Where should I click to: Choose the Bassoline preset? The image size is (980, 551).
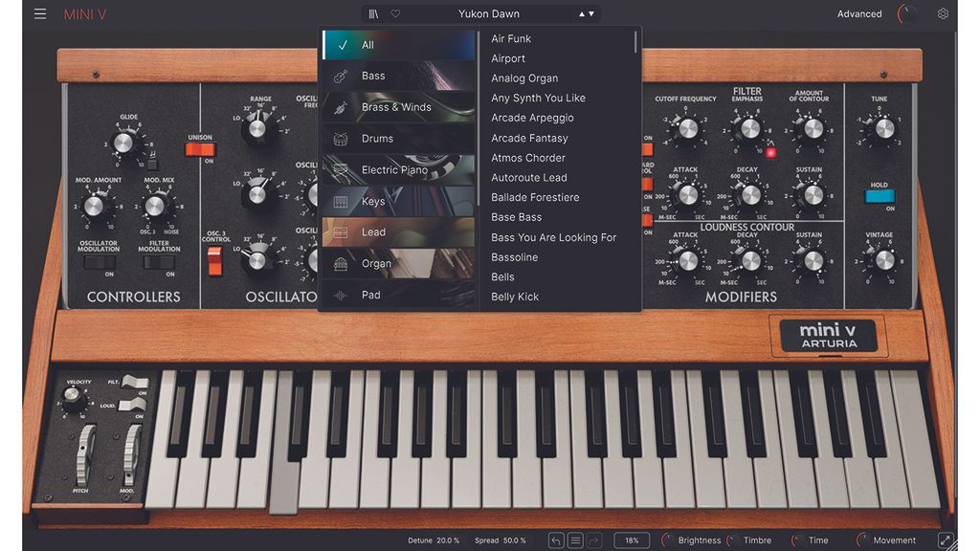pos(516,256)
